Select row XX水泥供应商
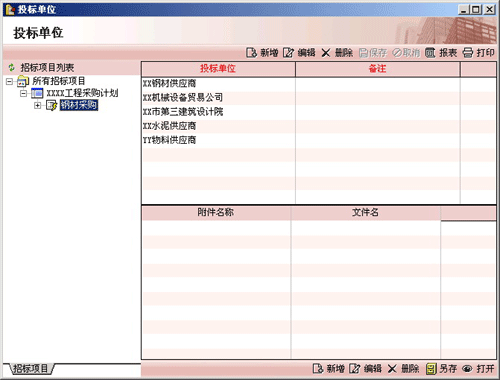 (319, 126)
